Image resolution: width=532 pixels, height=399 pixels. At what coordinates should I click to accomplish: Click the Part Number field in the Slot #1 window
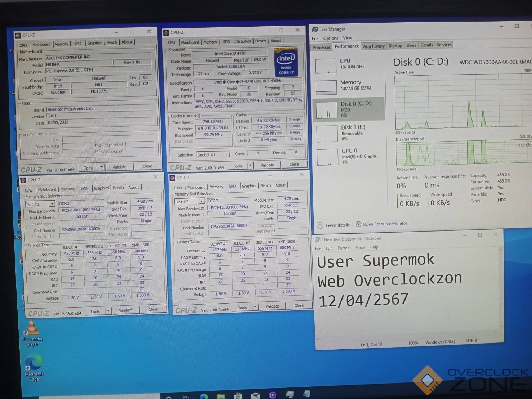pyautogui.click(x=81, y=229)
